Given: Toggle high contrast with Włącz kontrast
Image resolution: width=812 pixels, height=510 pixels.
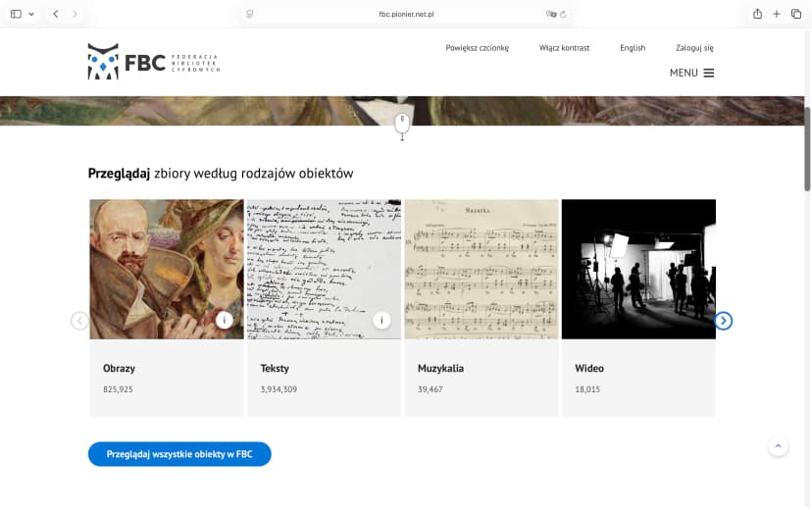Looking at the screenshot, I should click(x=564, y=48).
